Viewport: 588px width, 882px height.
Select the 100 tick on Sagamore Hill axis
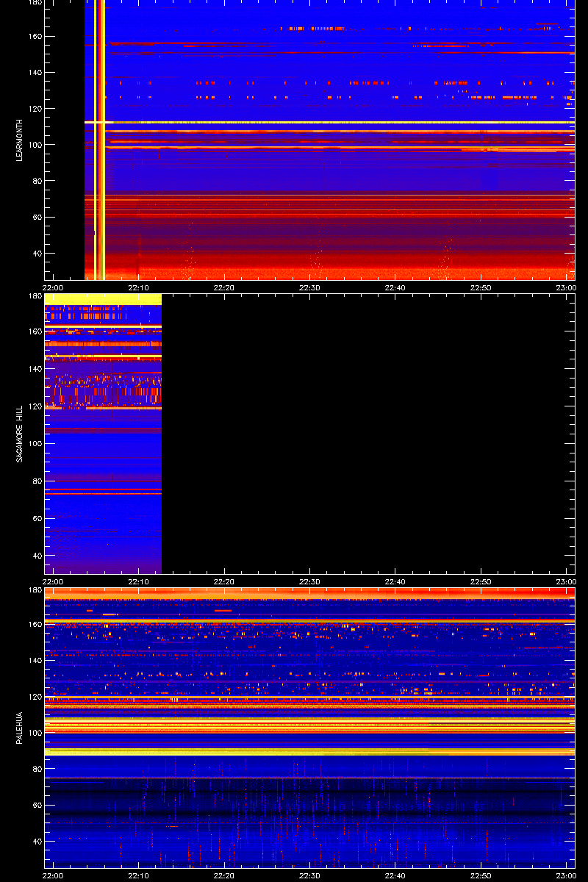(x=35, y=444)
